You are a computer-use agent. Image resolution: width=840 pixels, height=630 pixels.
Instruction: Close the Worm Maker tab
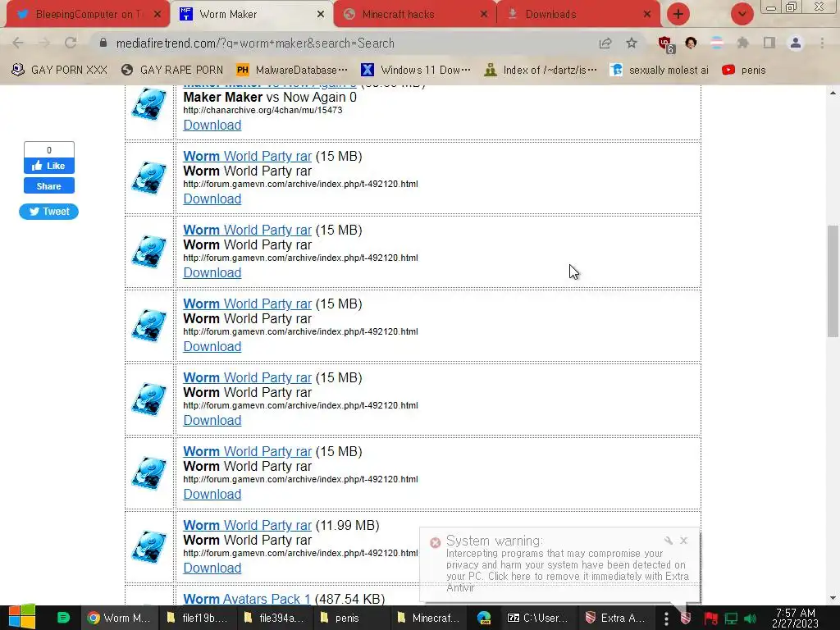point(321,15)
